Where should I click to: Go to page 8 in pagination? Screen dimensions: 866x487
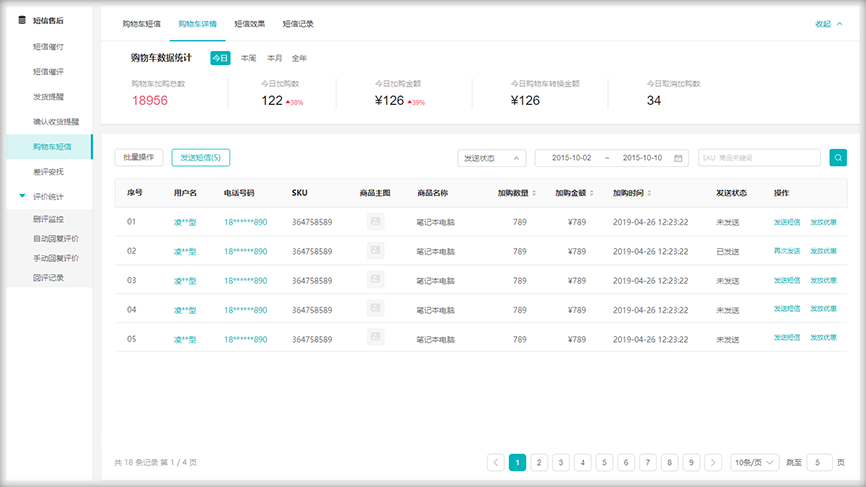pos(669,463)
